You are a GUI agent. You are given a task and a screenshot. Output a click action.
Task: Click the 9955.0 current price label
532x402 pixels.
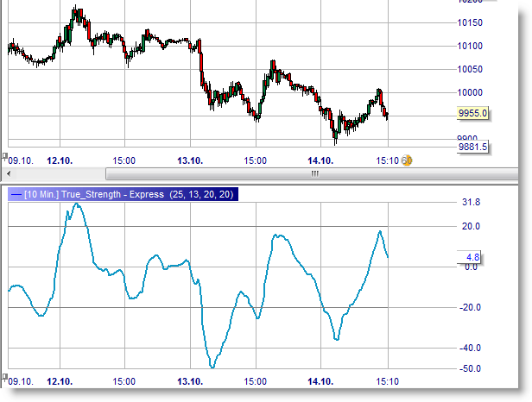[x=472, y=113]
